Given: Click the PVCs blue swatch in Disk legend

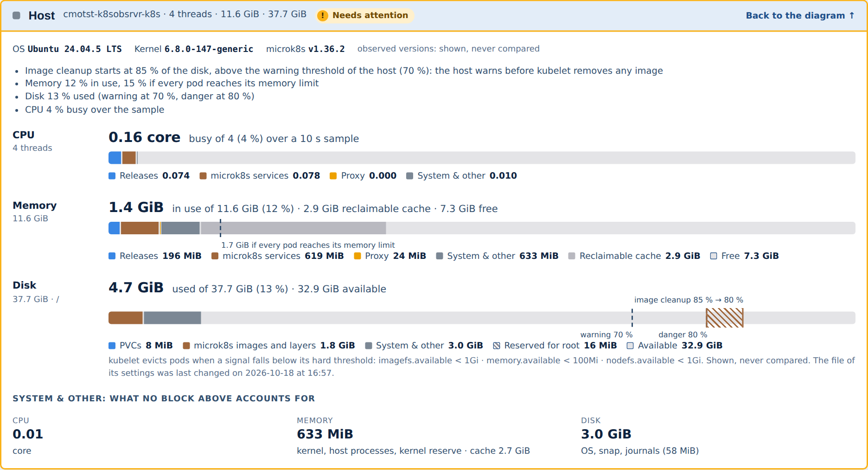Looking at the screenshot, I should pyautogui.click(x=112, y=346).
